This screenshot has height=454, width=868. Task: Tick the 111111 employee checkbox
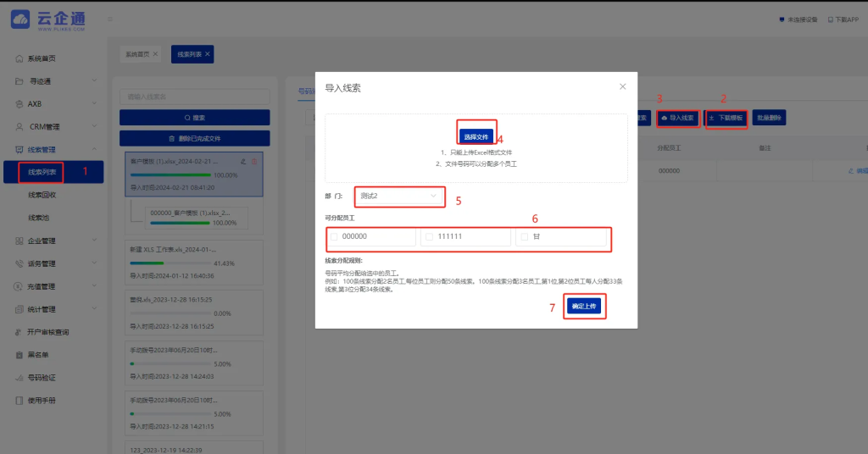pos(429,236)
